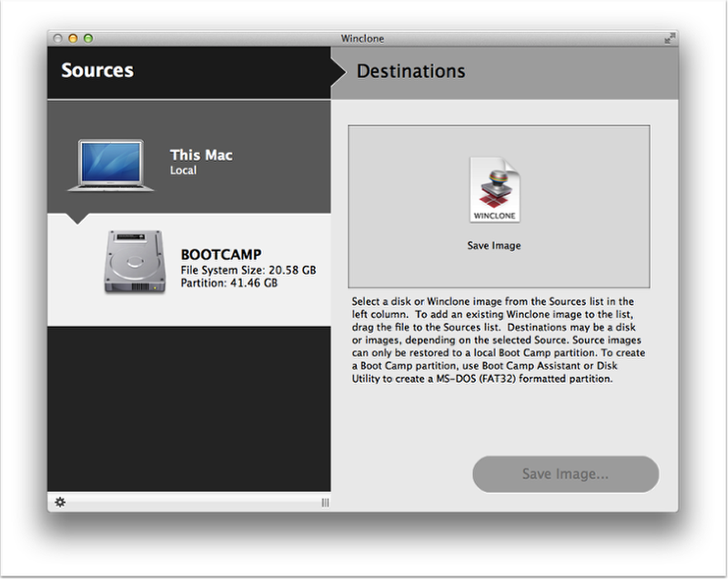
Task: Click the Winclone image file icon
Action: pos(494,190)
